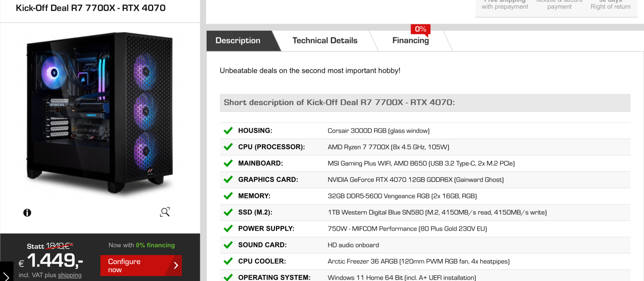Click the green checkmark next to CPU COOLER
The width and height of the screenshot is (644, 281).
tap(228, 261)
